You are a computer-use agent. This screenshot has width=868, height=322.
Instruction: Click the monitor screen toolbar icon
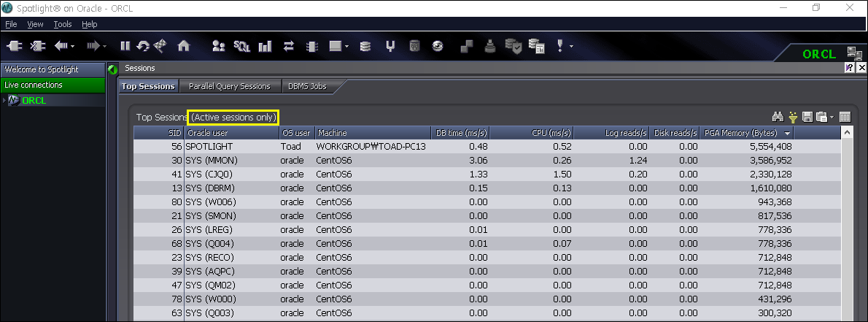336,47
